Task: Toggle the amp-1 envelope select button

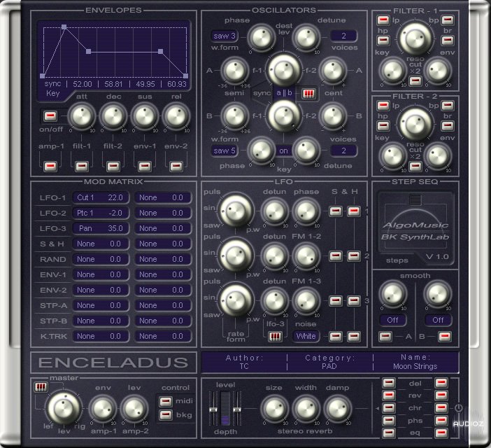Action: [50, 166]
